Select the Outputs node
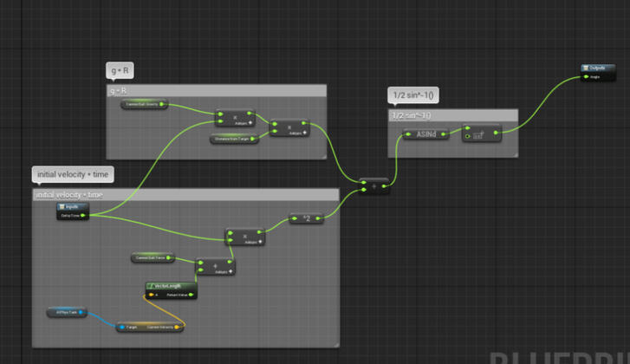630x364 pixels. (x=597, y=68)
